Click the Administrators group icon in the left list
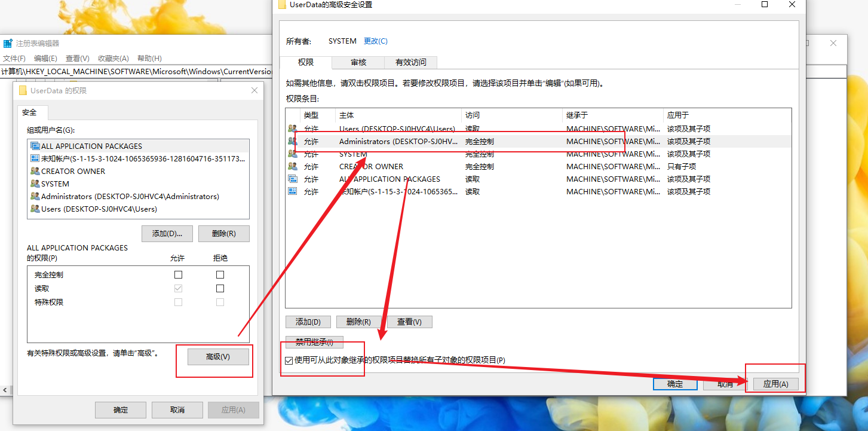Image resolution: width=868 pixels, height=431 pixels. 35,196
